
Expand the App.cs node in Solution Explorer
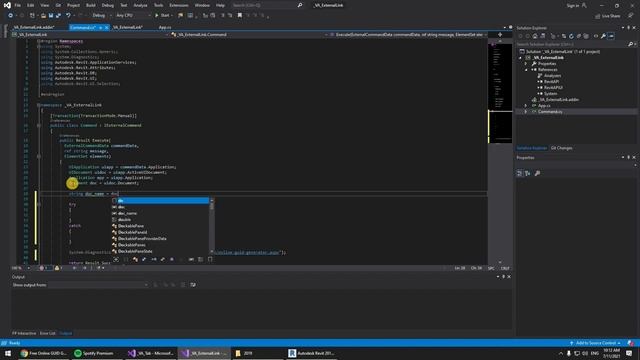pos(526,106)
